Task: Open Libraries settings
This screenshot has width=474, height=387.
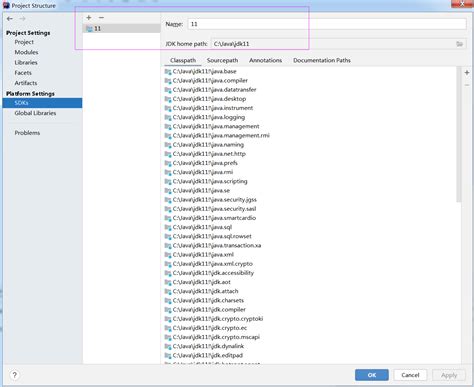Action: [x=26, y=62]
